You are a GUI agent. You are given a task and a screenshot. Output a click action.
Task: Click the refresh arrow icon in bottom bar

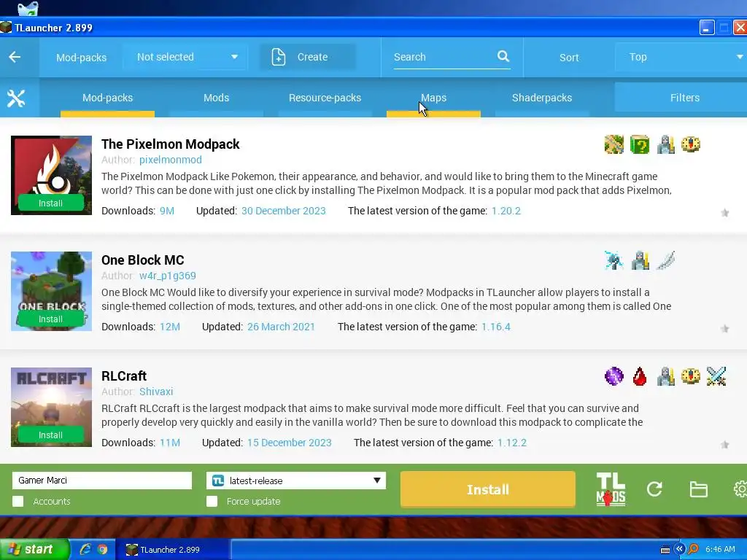[x=654, y=489]
